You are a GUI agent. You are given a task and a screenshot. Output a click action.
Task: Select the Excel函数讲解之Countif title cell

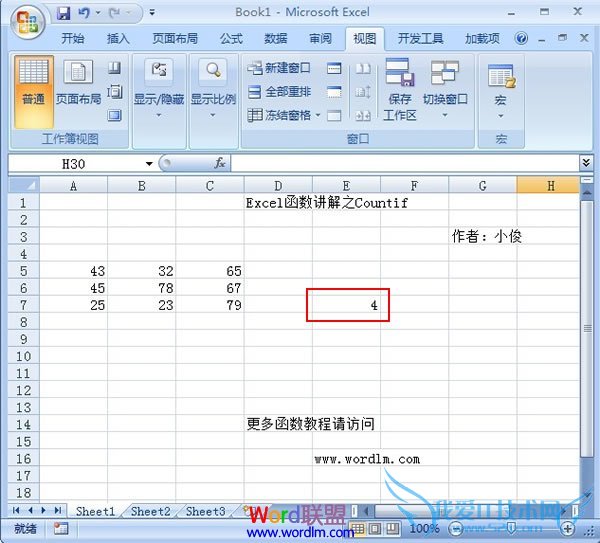327,202
